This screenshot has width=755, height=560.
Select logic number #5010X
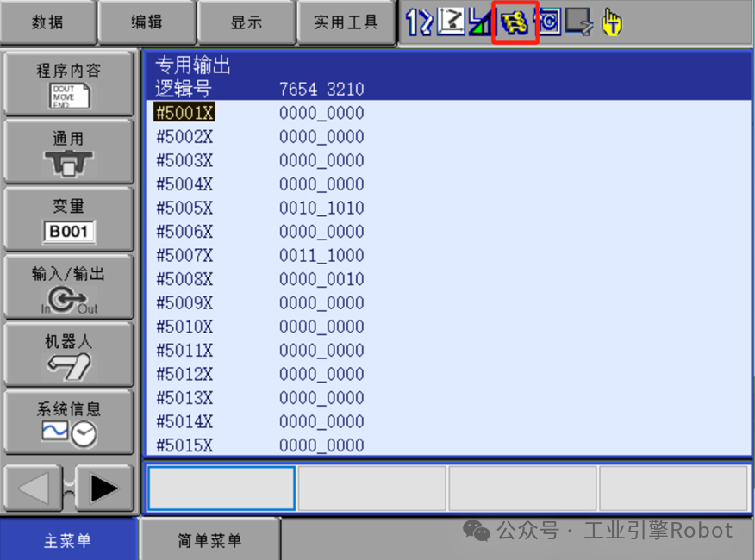pyautogui.click(x=184, y=327)
